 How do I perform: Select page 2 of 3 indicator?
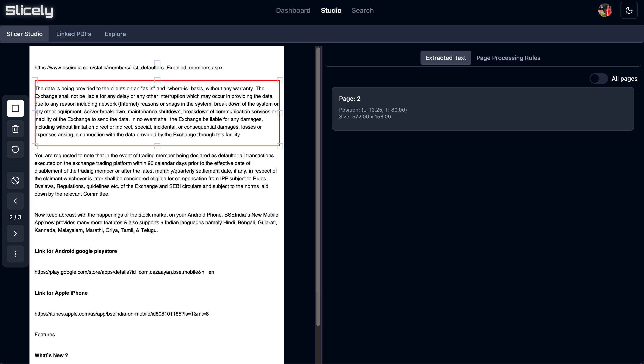point(15,217)
